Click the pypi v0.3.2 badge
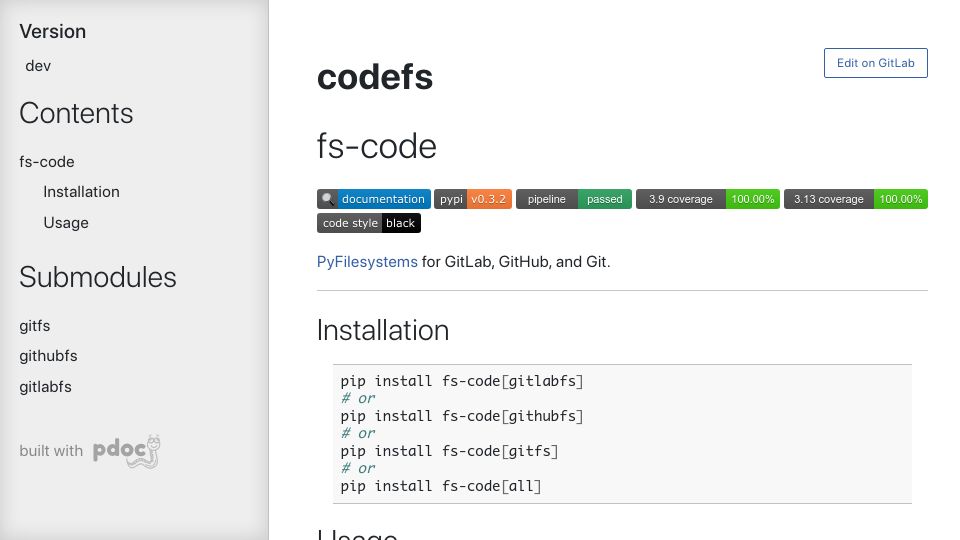Screen dimensions: 960x540 click(473, 199)
